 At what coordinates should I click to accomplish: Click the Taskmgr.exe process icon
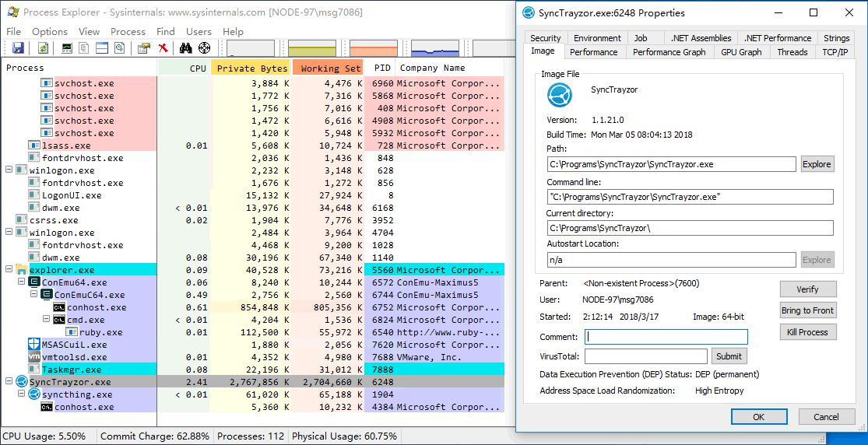(34, 370)
